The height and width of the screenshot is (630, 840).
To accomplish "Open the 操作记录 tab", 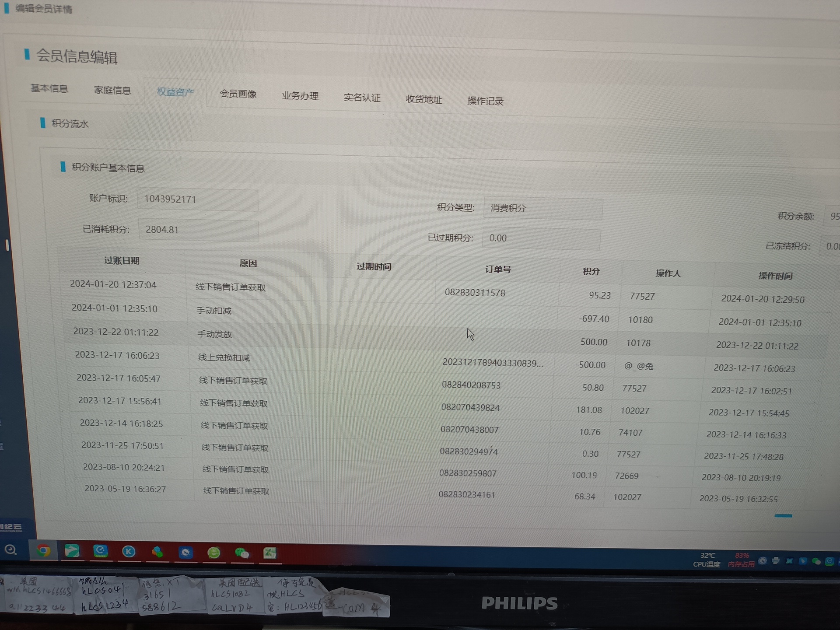I will point(485,101).
